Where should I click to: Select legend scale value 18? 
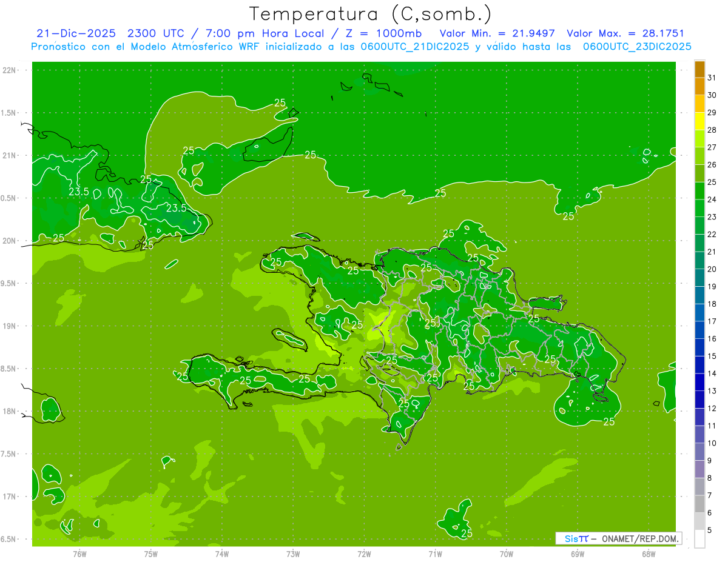pyautogui.click(x=712, y=304)
